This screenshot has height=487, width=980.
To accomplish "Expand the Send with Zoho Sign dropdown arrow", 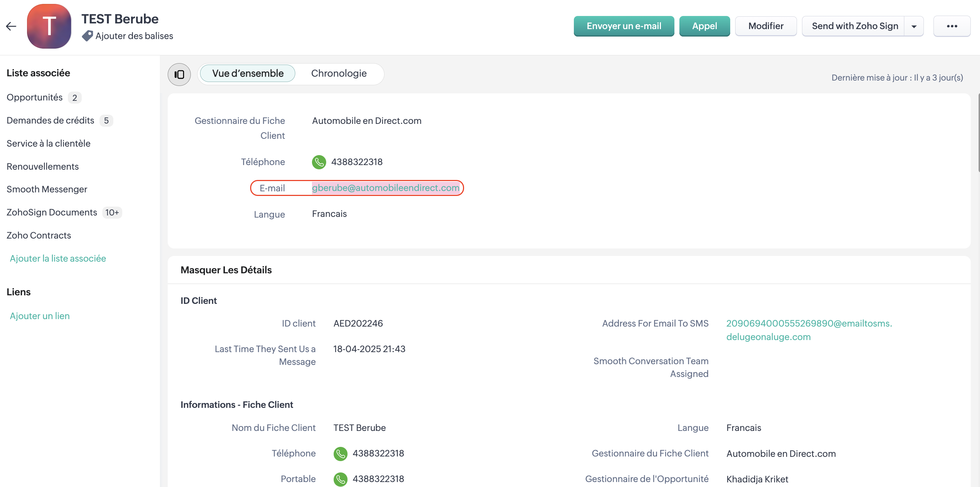I will (914, 26).
